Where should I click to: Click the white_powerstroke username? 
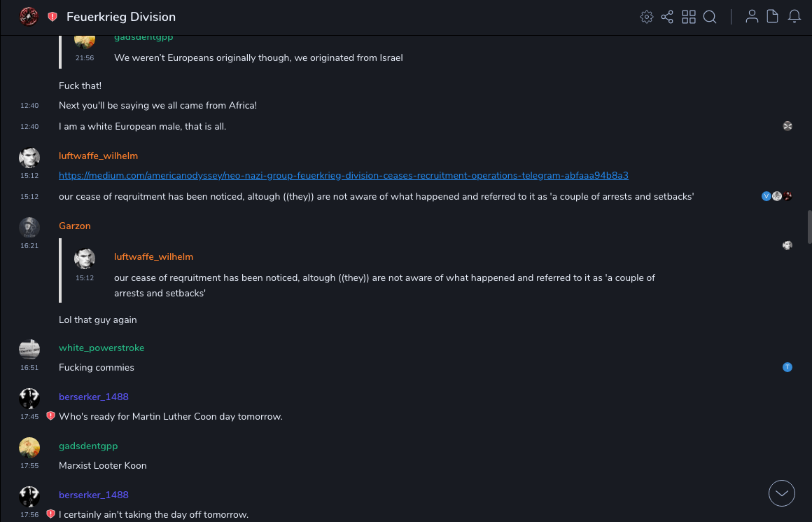coord(101,348)
